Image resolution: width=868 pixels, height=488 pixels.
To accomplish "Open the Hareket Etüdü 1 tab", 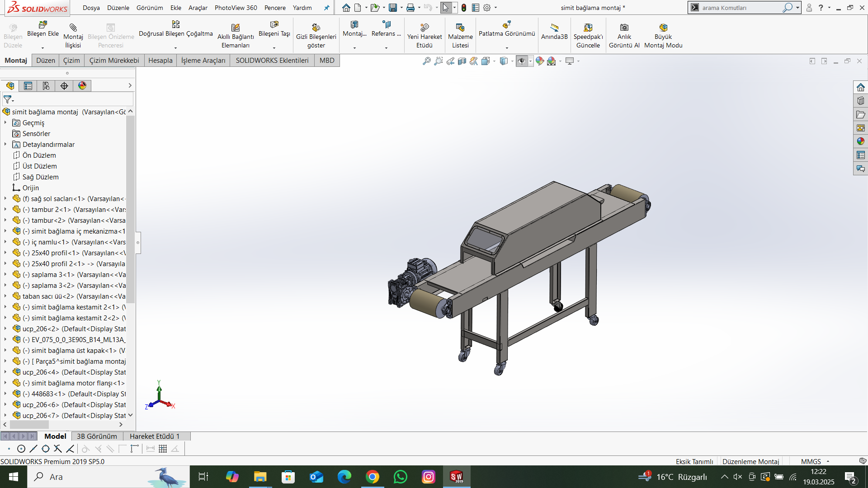I will click(155, 436).
